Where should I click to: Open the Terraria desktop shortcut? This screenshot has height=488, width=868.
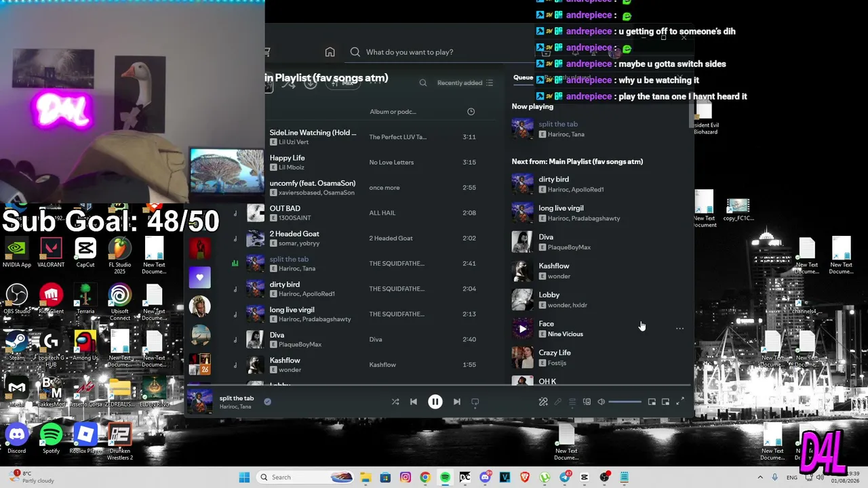(85, 299)
